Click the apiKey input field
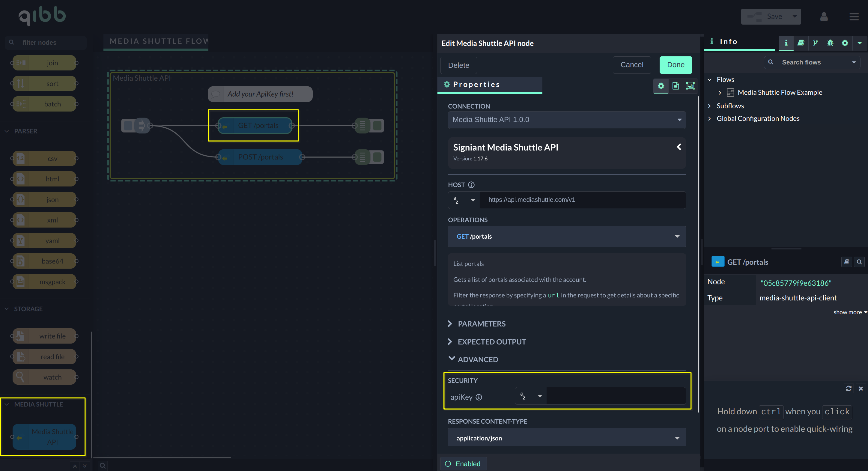Viewport: 868px width, 471px height. coord(616,396)
